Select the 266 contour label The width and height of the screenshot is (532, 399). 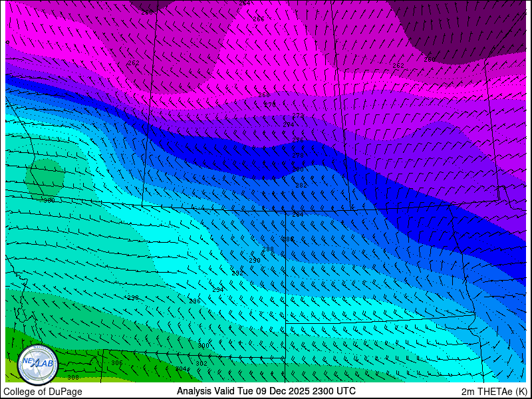[259, 19]
